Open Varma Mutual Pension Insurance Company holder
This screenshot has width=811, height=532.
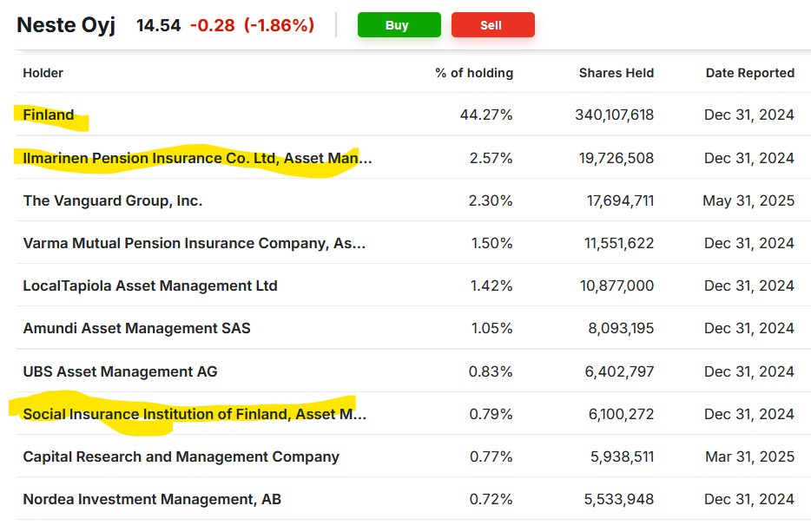click(194, 243)
